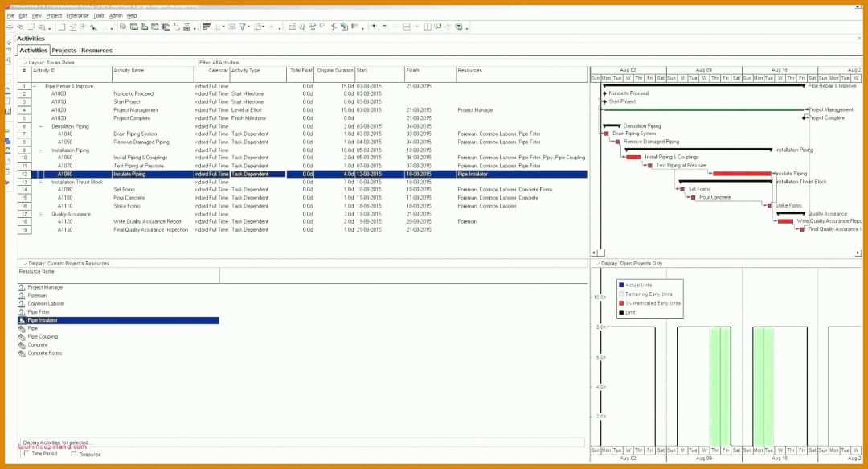Open the Tools menu

tap(99, 15)
